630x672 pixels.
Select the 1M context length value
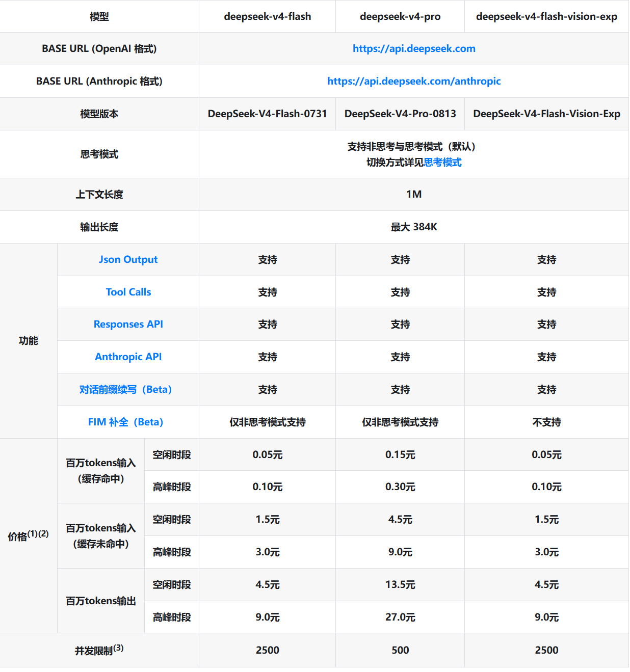(x=414, y=195)
